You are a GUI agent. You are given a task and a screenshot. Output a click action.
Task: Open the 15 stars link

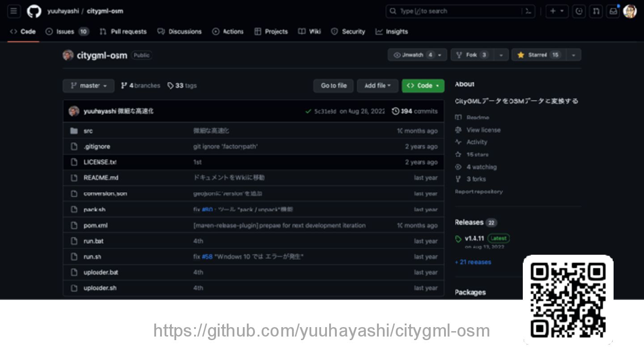[472, 155]
